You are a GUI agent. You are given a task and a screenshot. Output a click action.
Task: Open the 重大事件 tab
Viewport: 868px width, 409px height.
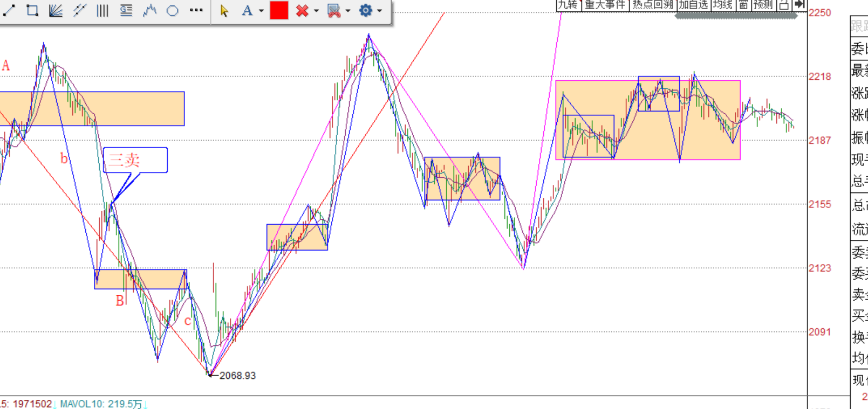(605, 5)
